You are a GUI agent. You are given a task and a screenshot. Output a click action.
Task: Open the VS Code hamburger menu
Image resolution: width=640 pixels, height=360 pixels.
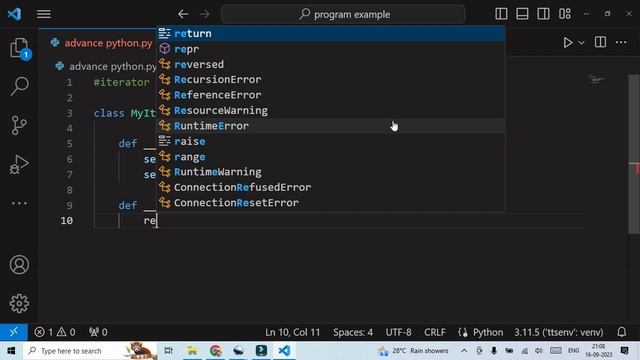coord(44,14)
